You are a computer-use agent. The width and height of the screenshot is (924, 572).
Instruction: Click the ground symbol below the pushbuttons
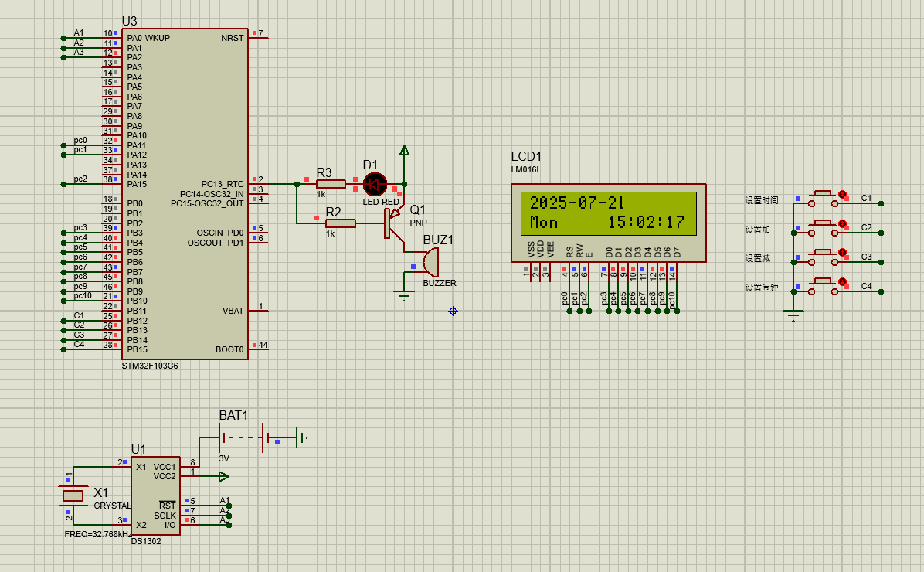point(793,315)
